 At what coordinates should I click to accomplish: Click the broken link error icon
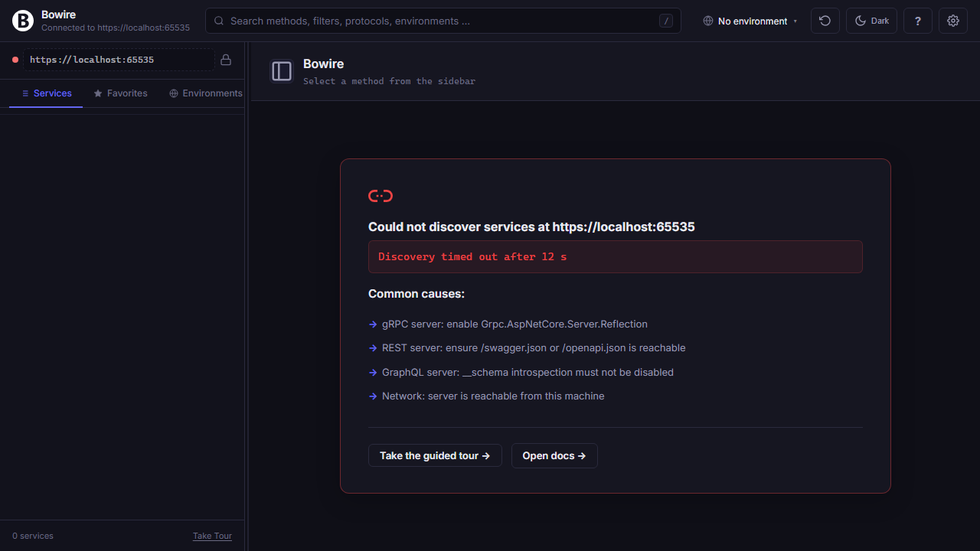(x=381, y=196)
